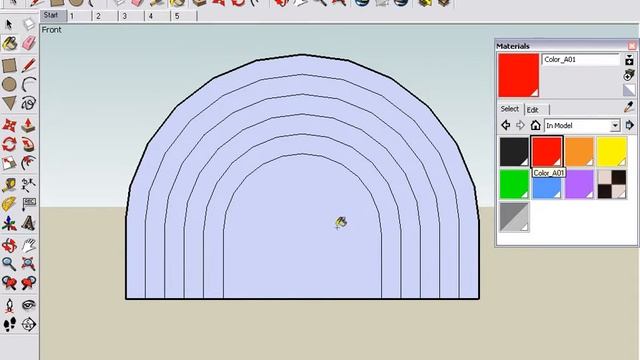Activate the Move tool
The height and width of the screenshot is (360, 640).
coord(9,125)
